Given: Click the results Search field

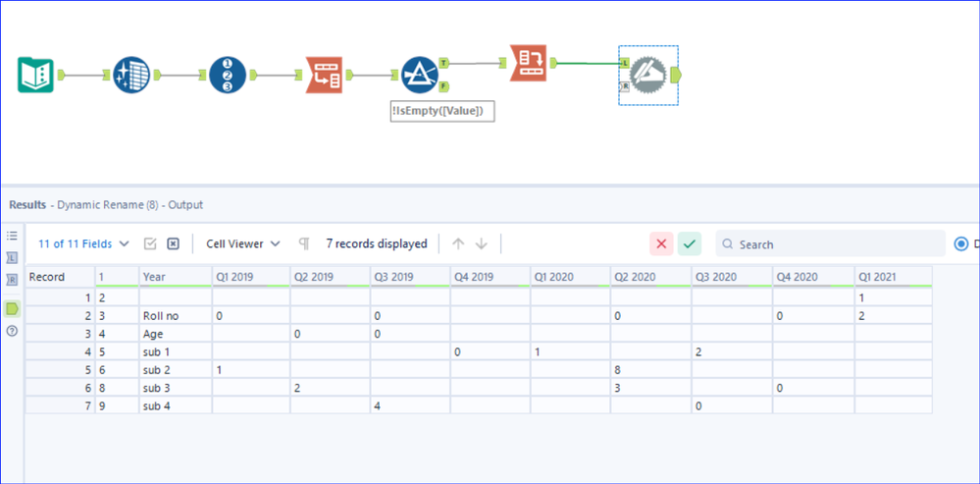Looking at the screenshot, I should [831, 243].
